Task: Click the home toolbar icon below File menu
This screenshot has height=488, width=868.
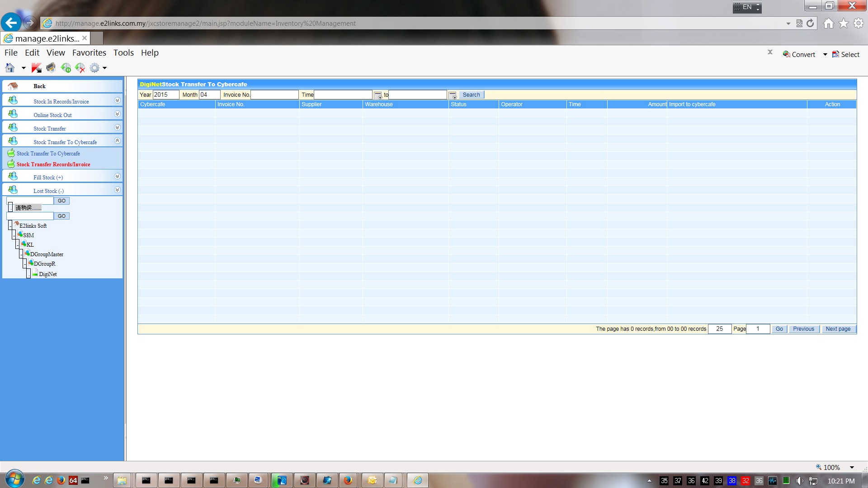Action: [10, 68]
